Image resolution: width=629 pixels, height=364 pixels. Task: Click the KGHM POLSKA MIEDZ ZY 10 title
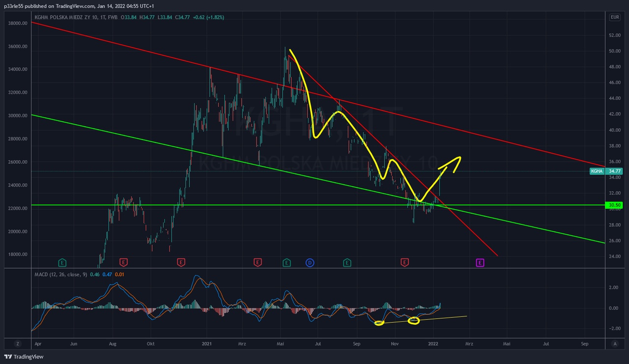click(65, 17)
